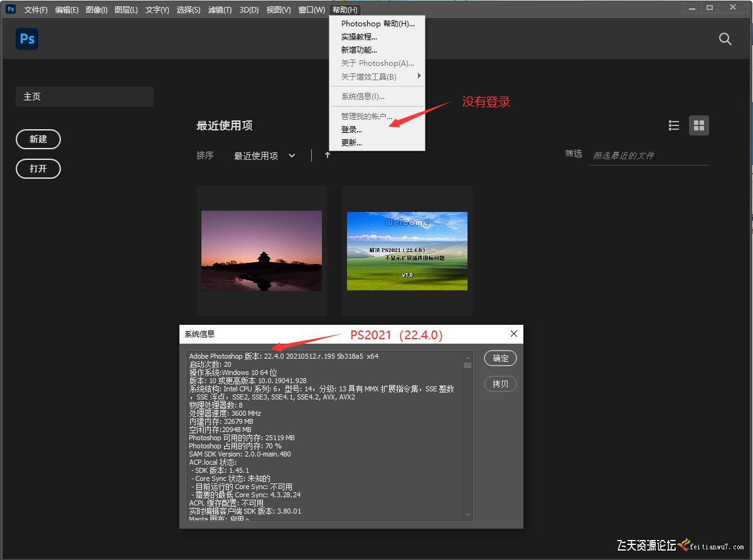Click the '- Core Sync 状态: 未知的' line
The image size is (753, 560).
230,478
